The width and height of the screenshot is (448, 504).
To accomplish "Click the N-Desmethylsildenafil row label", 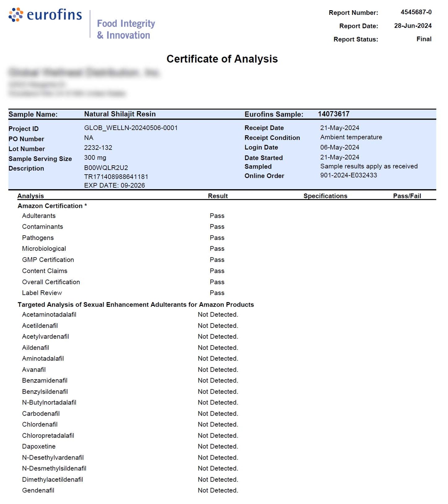I will (x=54, y=469).
